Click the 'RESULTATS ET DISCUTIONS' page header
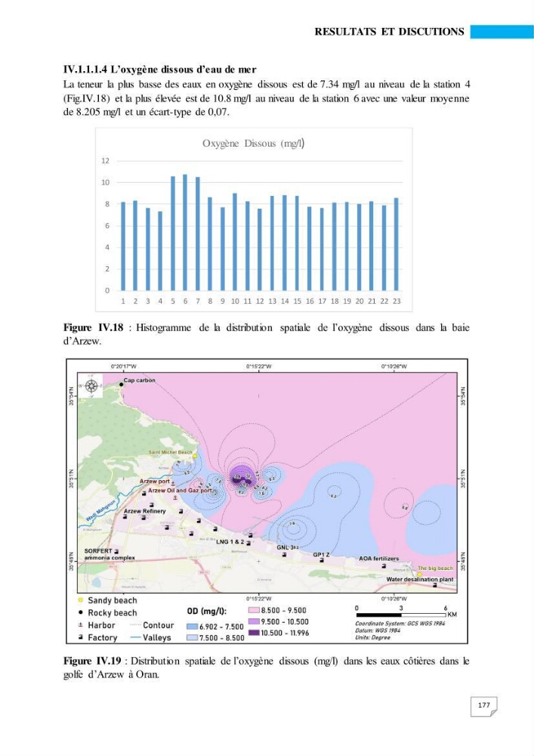Viewport: 534px width, 756px height. click(389, 32)
